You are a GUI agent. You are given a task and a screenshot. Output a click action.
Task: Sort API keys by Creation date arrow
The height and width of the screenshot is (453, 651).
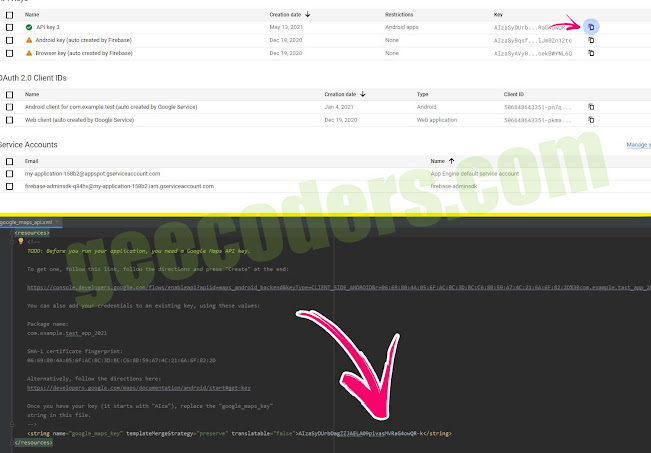click(x=306, y=15)
